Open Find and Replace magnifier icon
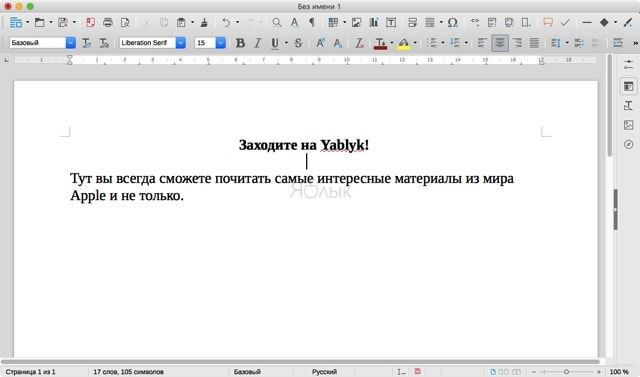640x377 pixels. [277, 22]
